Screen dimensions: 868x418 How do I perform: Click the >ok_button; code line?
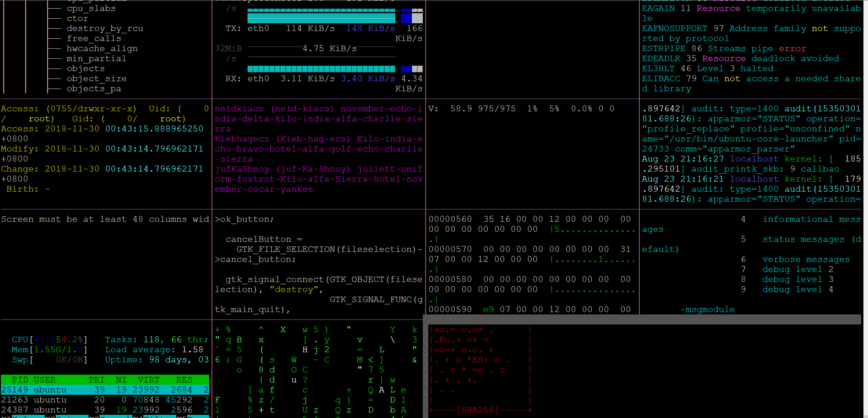(x=244, y=219)
